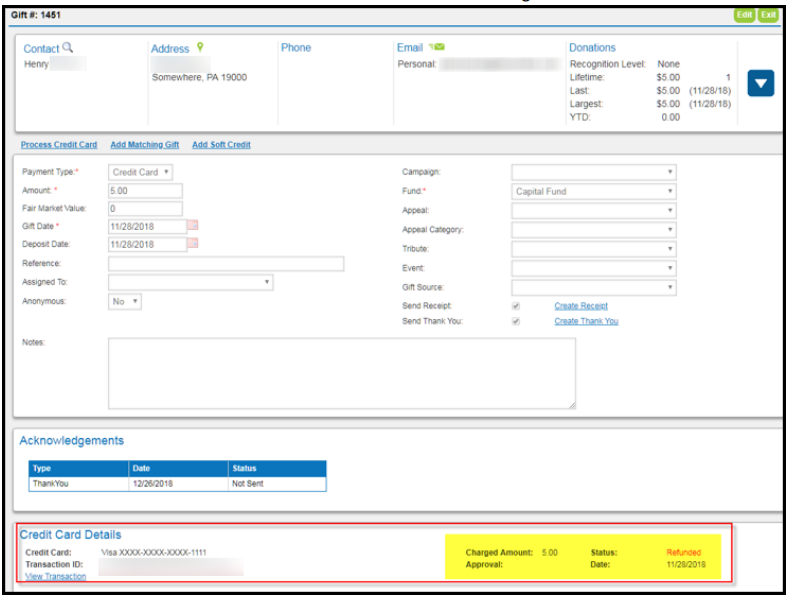Click the Email envelope icon
786x597 pixels.
tap(437, 47)
